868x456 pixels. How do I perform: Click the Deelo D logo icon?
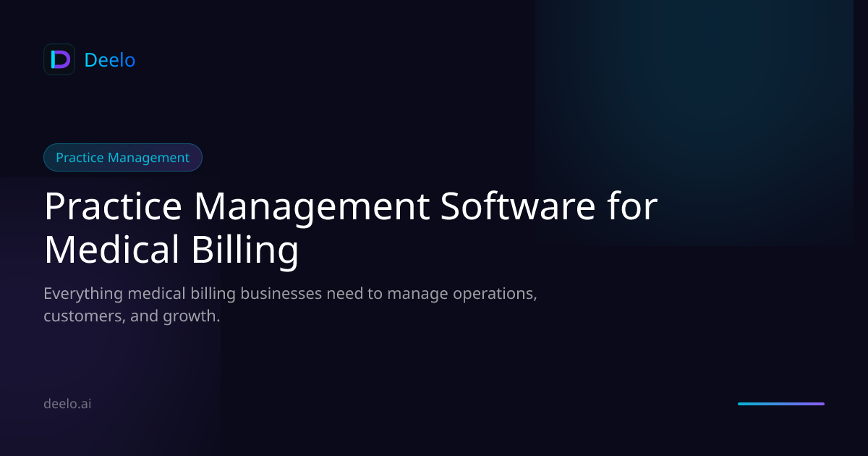pos(59,59)
